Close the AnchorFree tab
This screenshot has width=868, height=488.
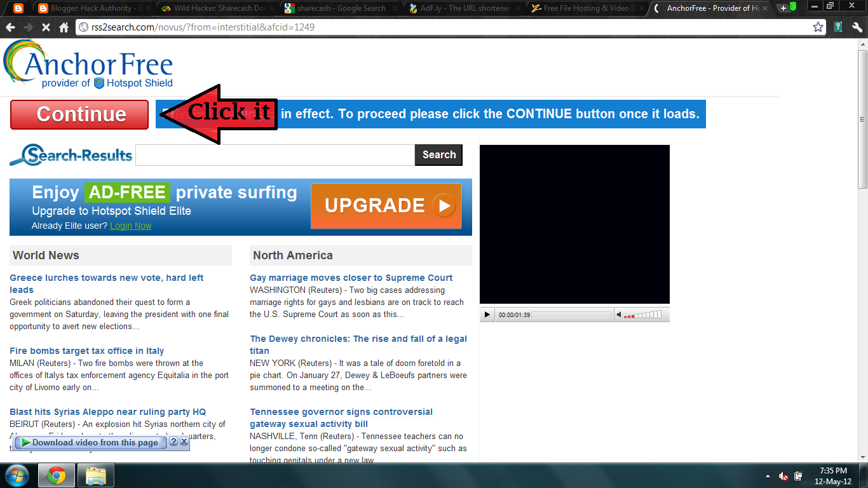(x=765, y=8)
